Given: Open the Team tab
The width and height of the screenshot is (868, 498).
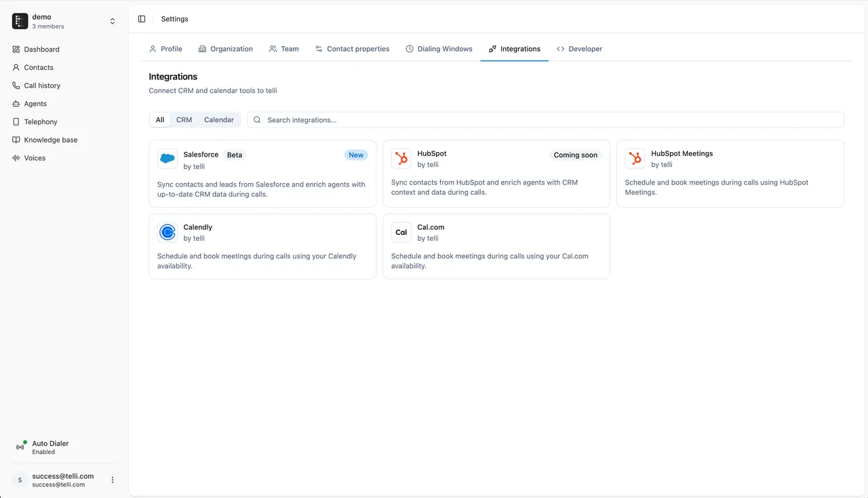Looking at the screenshot, I should click(x=283, y=49).
